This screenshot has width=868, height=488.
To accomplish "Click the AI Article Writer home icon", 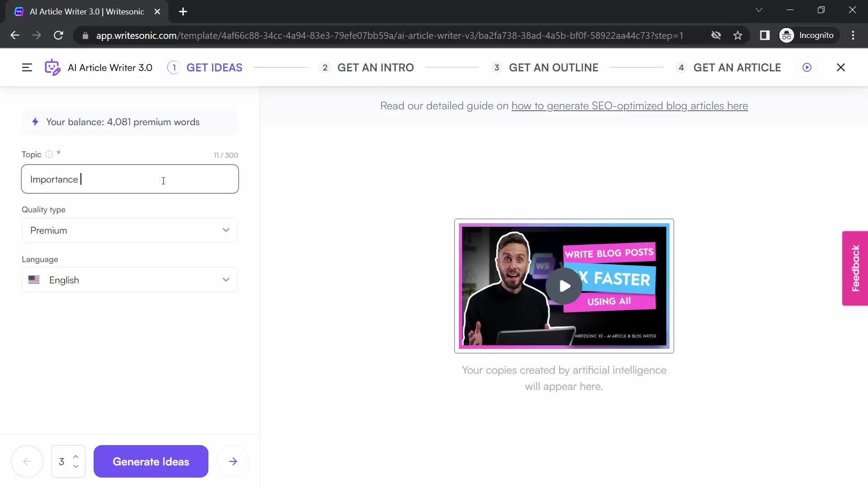I will point(53,67).
